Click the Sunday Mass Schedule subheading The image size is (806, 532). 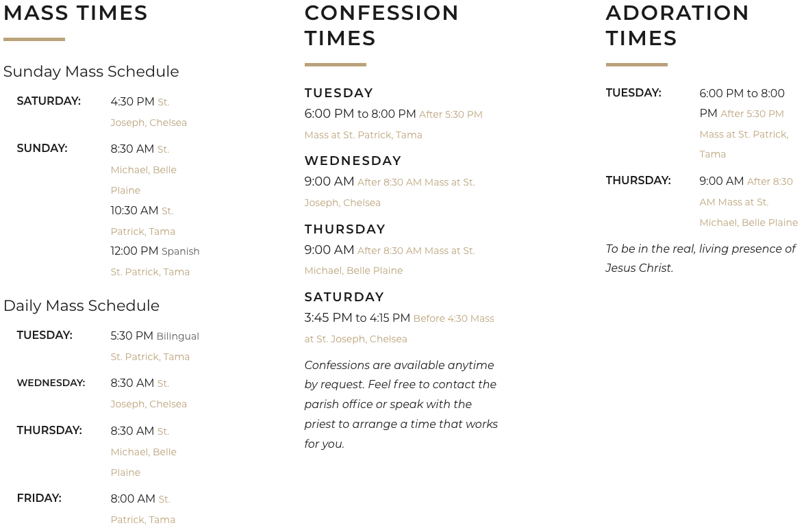(x=91, y=71)
